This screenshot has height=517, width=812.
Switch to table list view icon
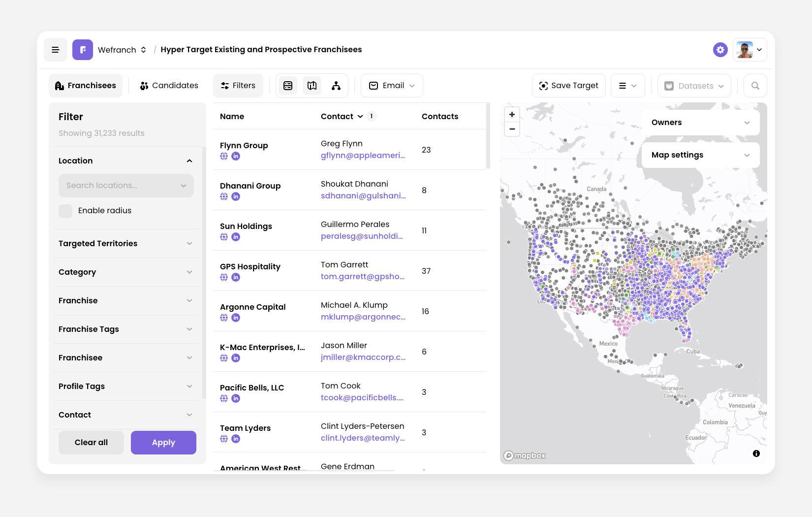coord(288,86)
